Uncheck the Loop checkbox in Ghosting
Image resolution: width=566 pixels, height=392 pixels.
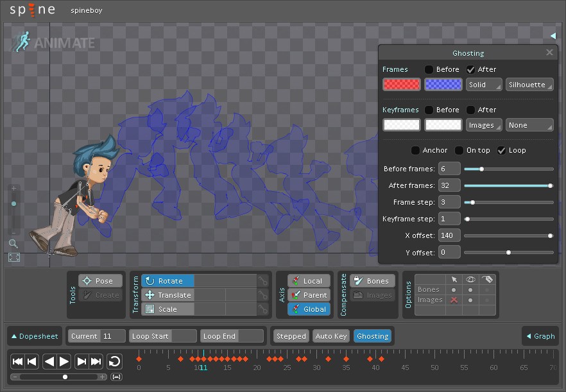point(502,150)
